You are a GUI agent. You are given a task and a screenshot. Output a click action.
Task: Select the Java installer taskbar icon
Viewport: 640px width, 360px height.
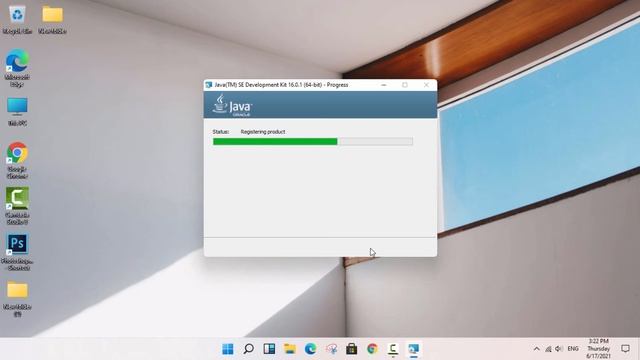pyautogui.click(x=413, y=349)
